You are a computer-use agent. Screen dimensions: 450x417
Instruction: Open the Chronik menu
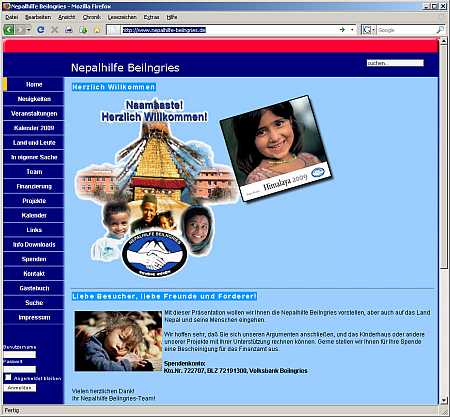coord(91,17)
